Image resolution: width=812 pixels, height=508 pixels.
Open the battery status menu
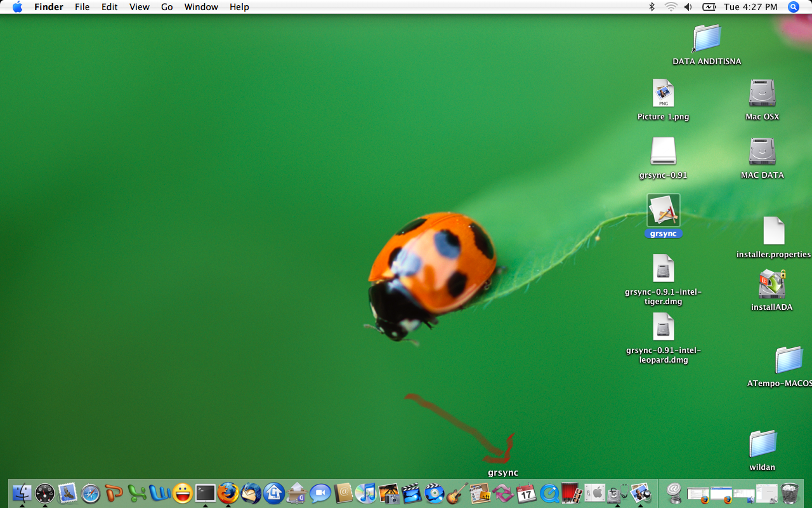(x=709, y=7)
